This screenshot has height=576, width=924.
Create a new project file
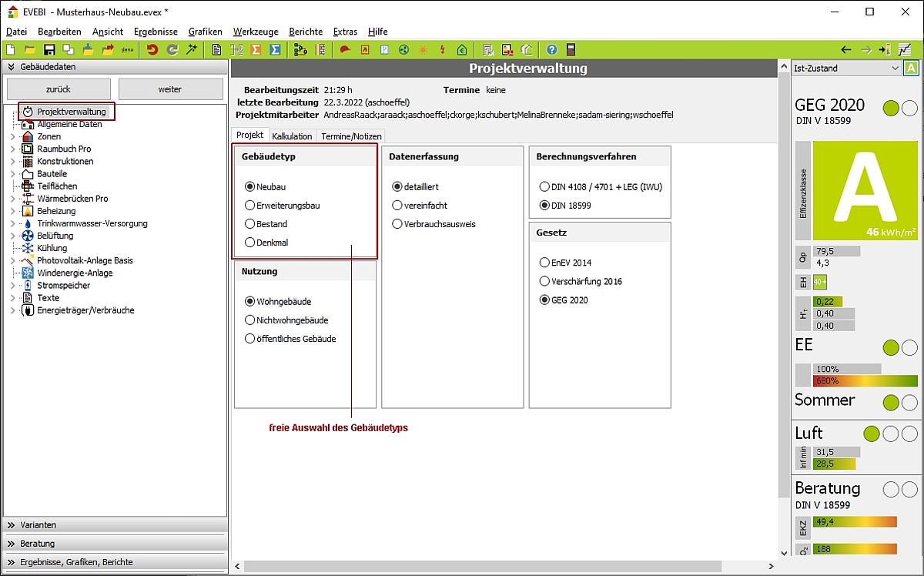pyautogui.click(x=11, y=50)
